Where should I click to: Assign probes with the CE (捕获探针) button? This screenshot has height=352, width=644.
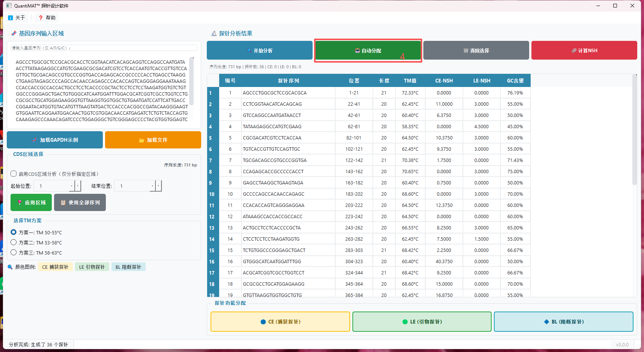(x=280, y=321)
